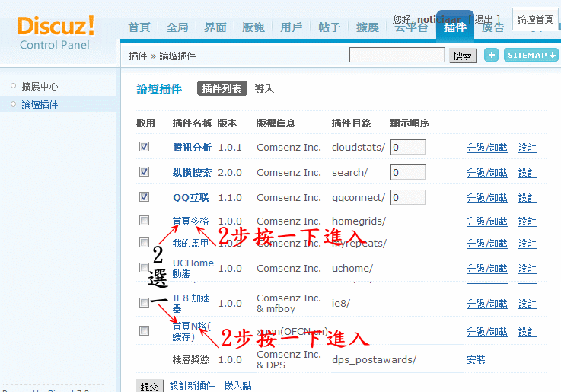Click the plus icon next to search
561x392 pixels.
(x=491, y=55)
